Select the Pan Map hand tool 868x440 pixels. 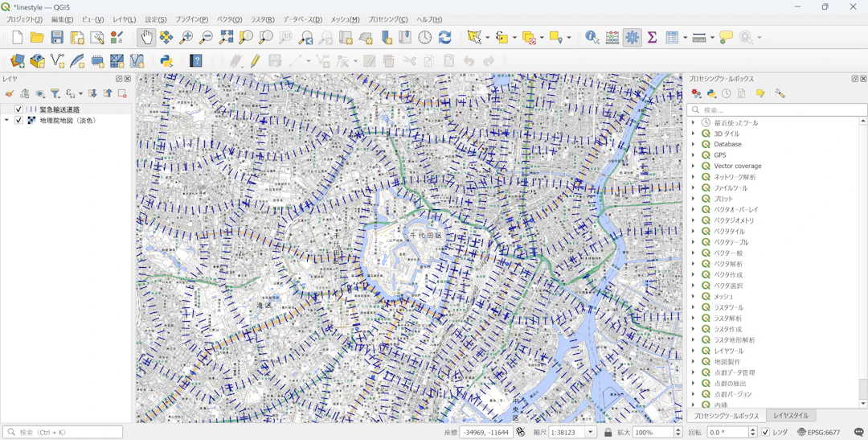[146, 38]
